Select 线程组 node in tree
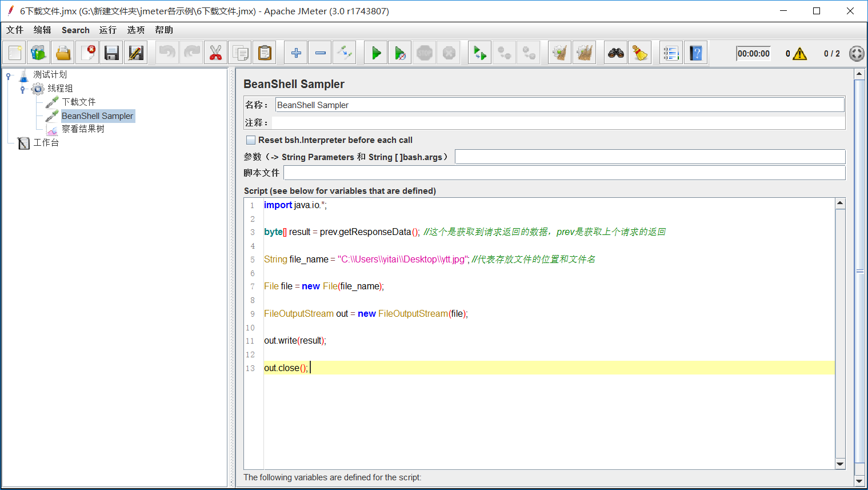 [x=60, y=88]
